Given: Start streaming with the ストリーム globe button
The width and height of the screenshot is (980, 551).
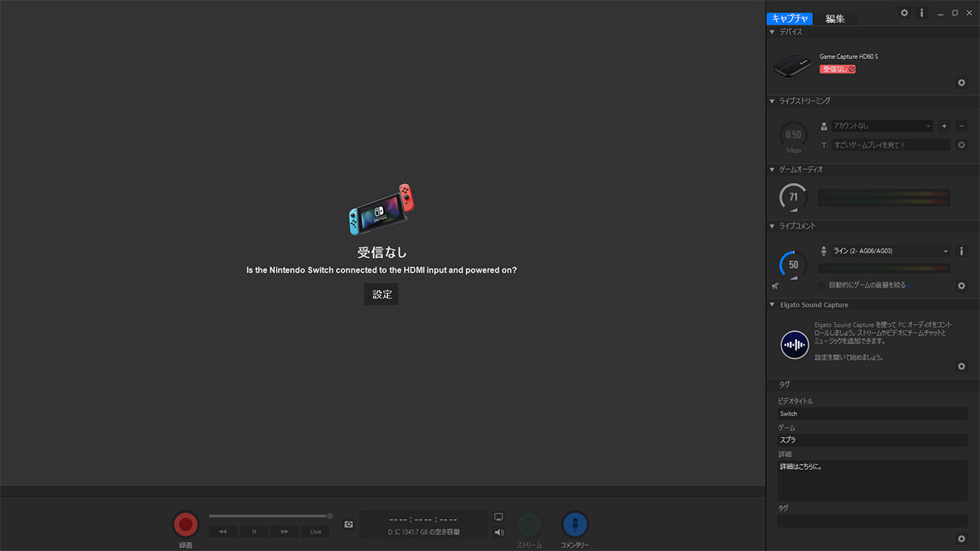Looking at the screenshot, I should (529, 524).
